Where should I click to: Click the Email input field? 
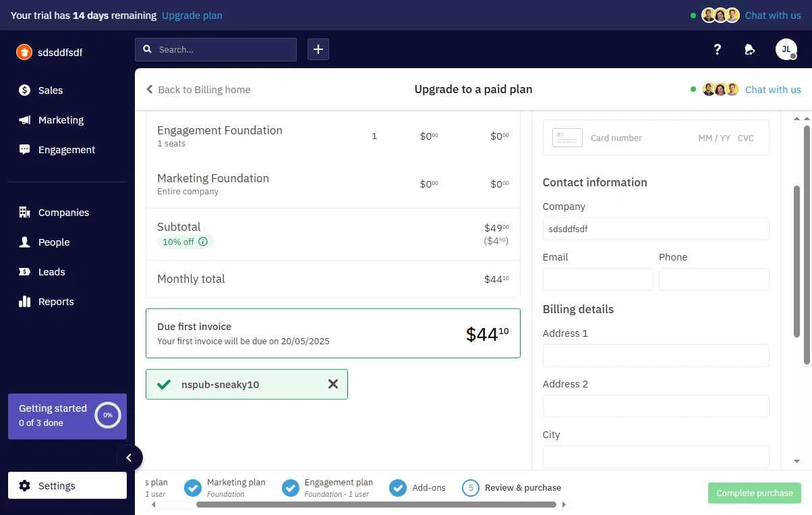coord(598,279)
